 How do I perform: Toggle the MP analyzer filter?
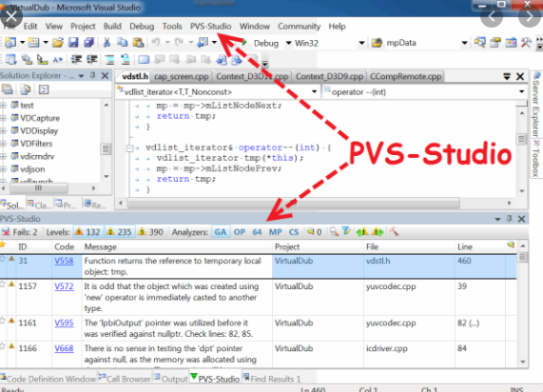pyautogui.click(x=276, y=232)
